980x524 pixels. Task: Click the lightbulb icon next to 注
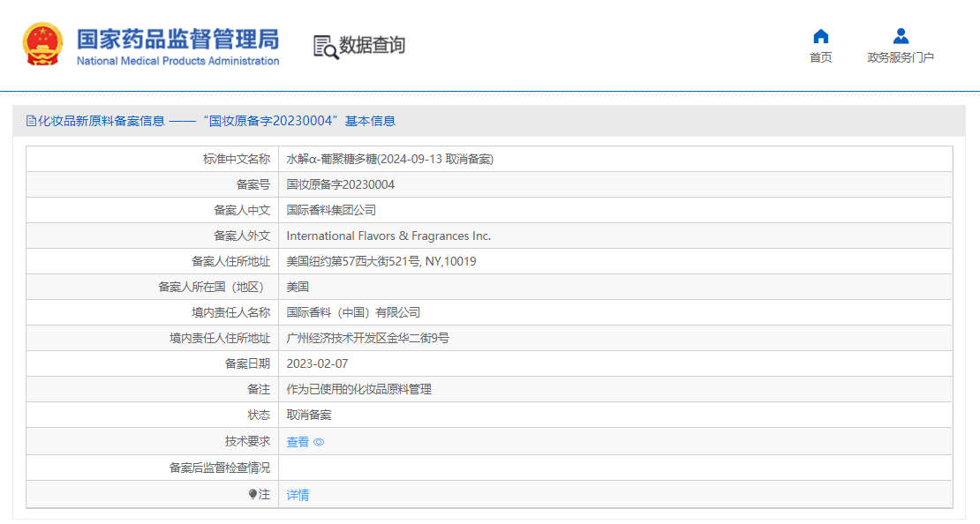[x=253, y=495]
